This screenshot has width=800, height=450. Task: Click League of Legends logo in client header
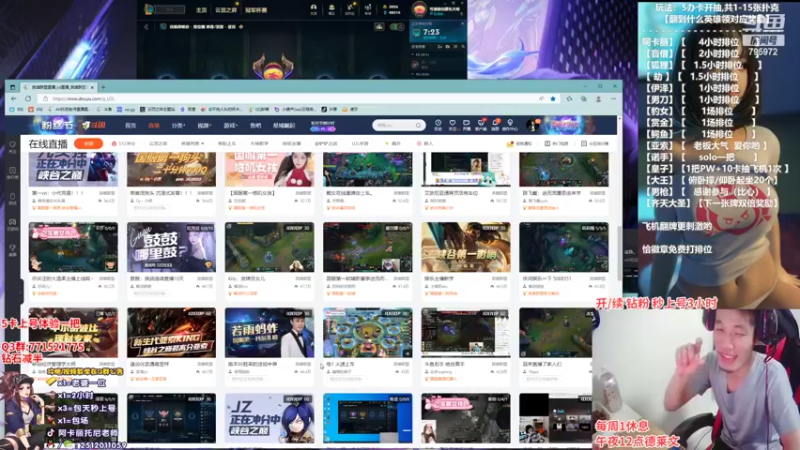pyautogui.click(x=148, y=9)
